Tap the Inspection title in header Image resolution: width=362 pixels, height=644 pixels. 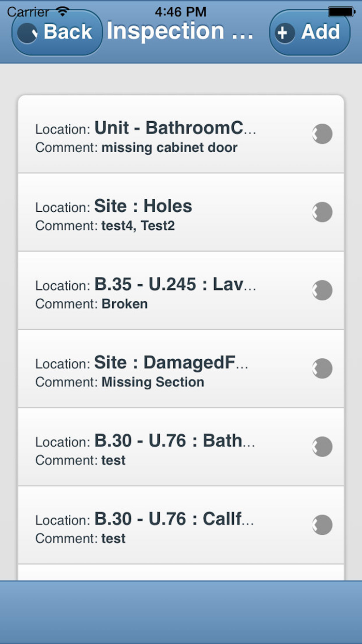coord(180,32)
